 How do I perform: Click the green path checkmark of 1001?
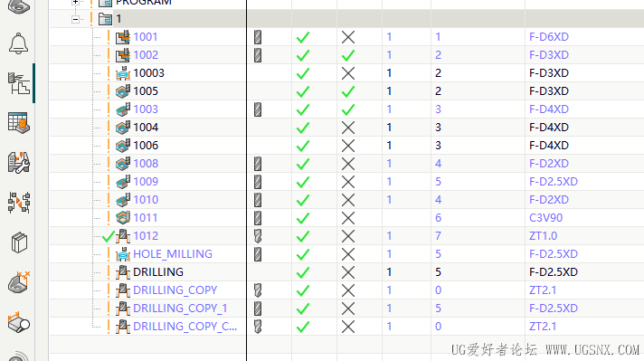303,37
